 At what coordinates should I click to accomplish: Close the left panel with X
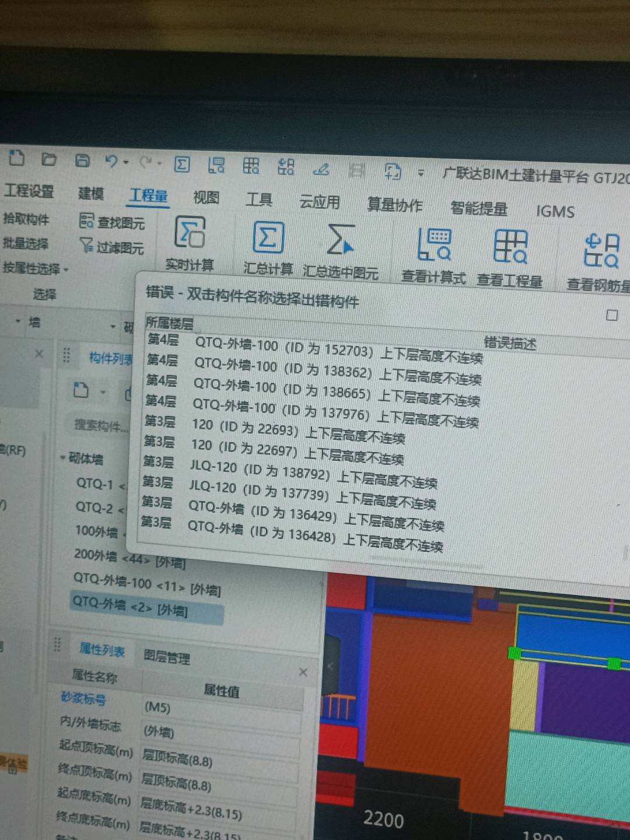click(39, 353)
